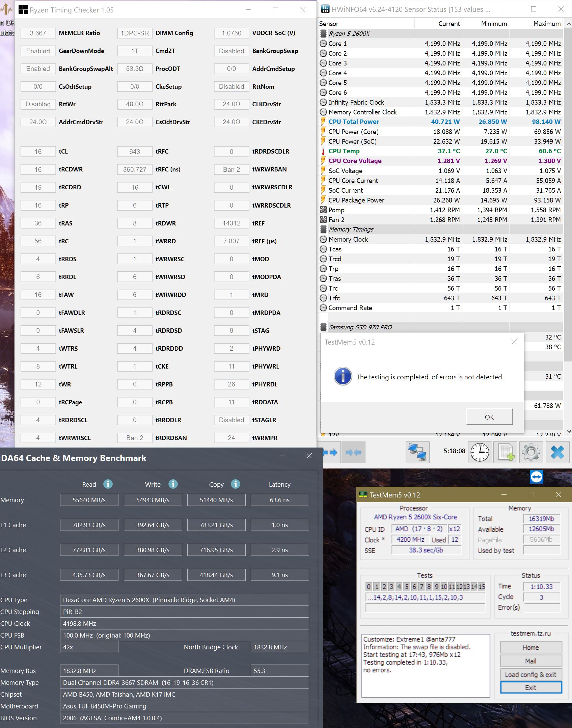Image resolution: width=572 pixels, height=728 pixels.
Task: Click the MEMCLK Ratio value field '3 667'
Action: [38, 33]
